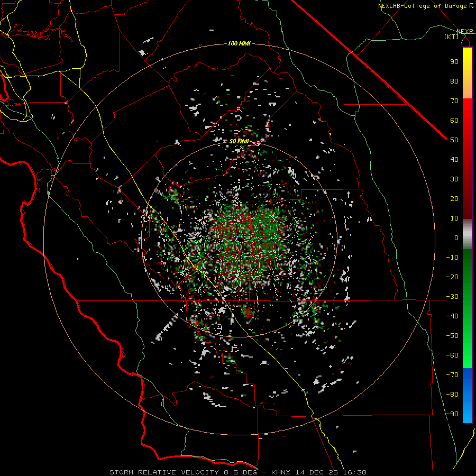Viewport: 476px width, 476px height.
Task: Click the [KT] units label above scale
Action: pyautogui.click(x=451, y=36)
